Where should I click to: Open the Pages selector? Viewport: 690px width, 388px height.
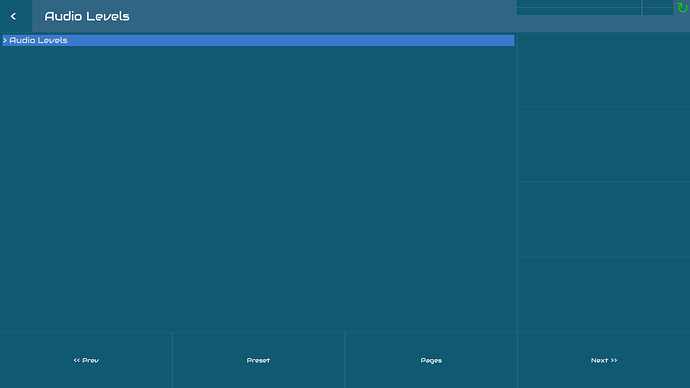(431, 360)
